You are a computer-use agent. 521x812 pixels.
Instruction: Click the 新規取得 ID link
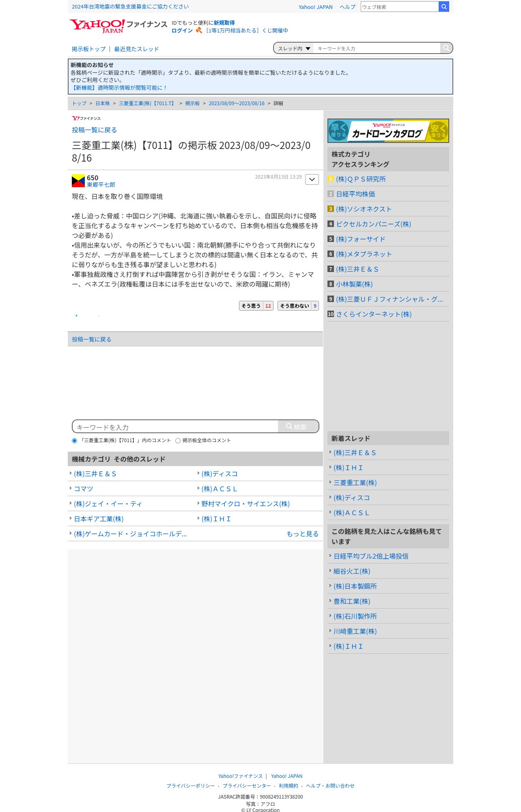click(224, 23)
